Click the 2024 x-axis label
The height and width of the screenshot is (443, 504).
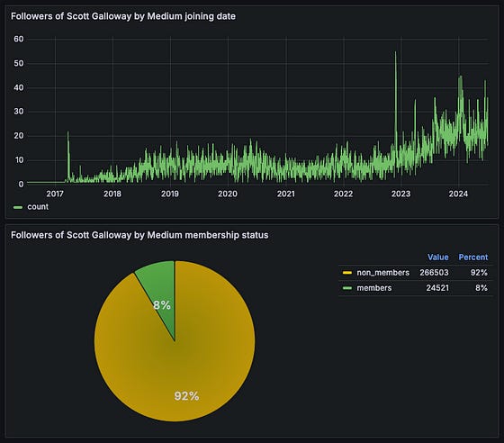click(x=458, y=194)
